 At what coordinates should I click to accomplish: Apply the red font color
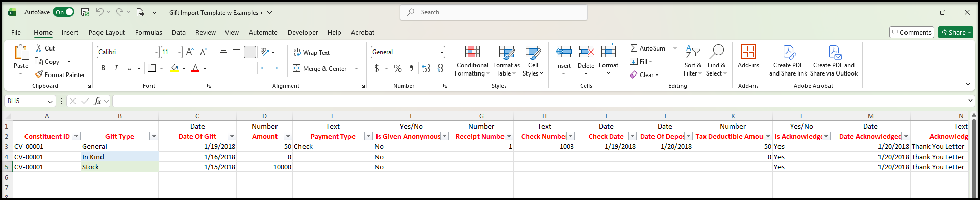click(195, 68)
